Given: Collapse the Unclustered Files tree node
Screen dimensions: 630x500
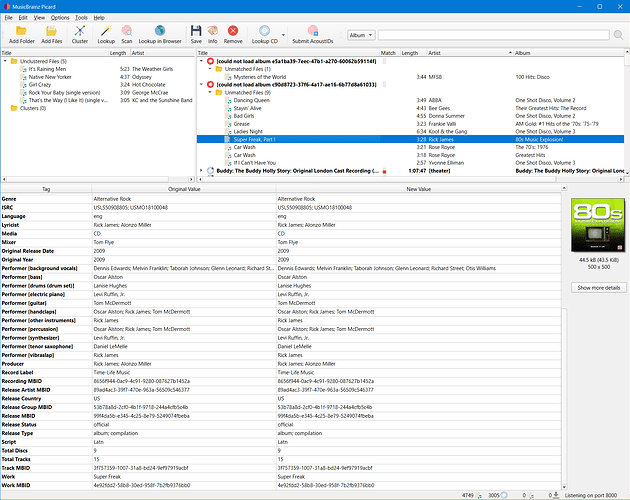Looking at the screenshot, I should tap(5, 61).
